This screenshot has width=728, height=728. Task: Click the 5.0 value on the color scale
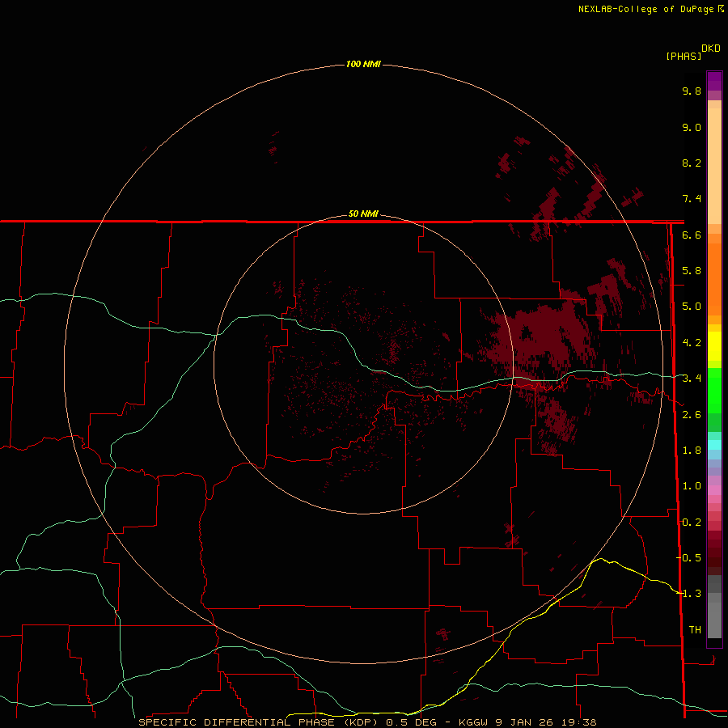pos(692,307)
